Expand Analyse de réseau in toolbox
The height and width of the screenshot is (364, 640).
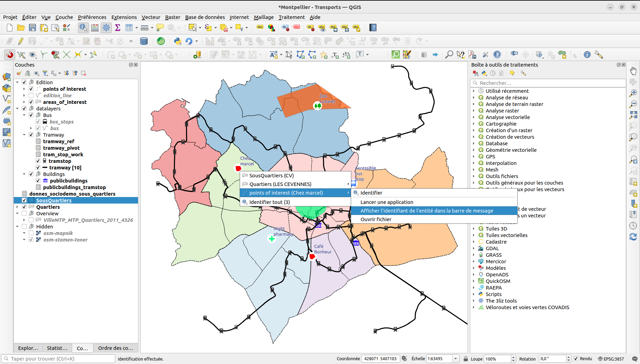click(x=474, y=98)
